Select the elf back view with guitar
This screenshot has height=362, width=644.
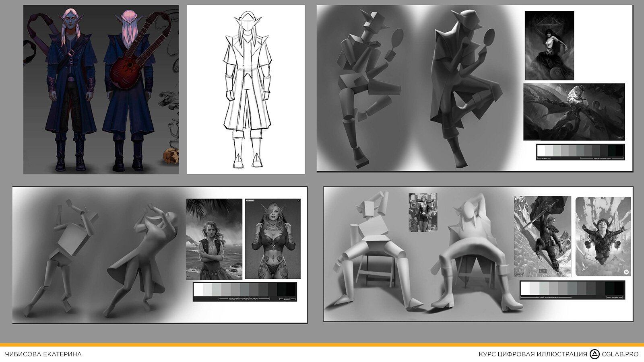click(x=130, y=90)
